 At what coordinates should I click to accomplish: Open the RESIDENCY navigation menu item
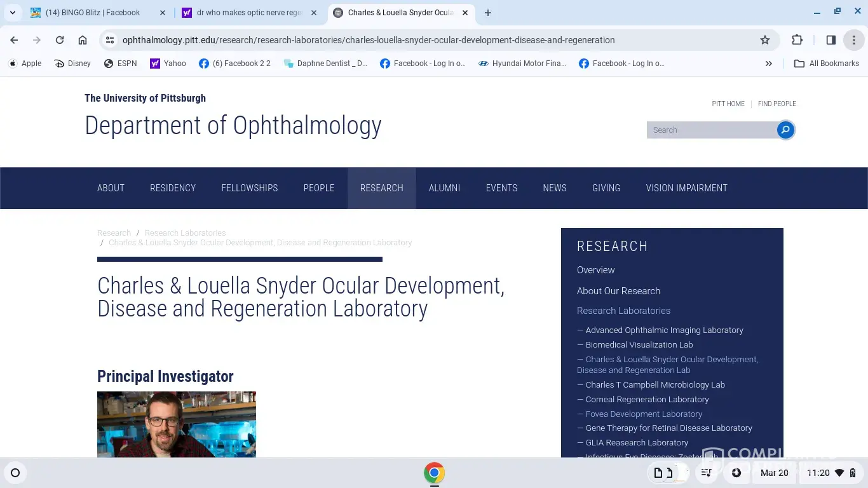point(173,188)
